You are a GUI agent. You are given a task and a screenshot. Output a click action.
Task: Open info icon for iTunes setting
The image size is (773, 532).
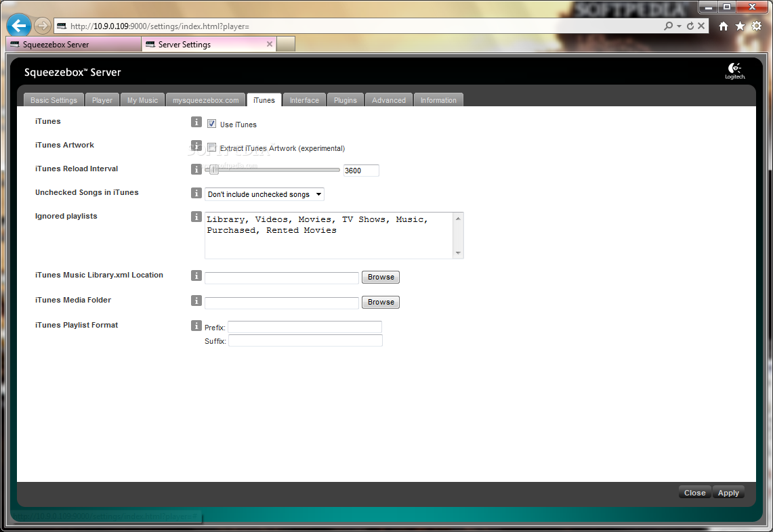[x=196, y=122]
